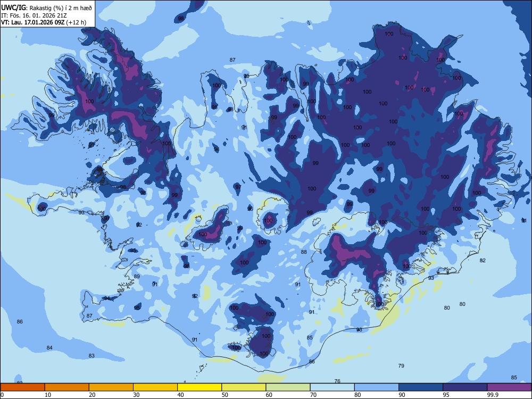
Task: Select the legend tick label 30
Action: click(136, 395)
